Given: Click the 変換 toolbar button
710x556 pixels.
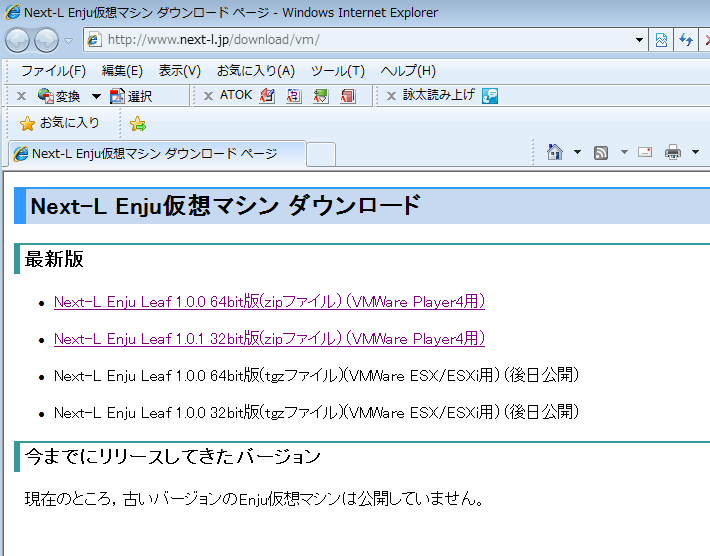Looking at the screenshot, I should pos(59,96).
